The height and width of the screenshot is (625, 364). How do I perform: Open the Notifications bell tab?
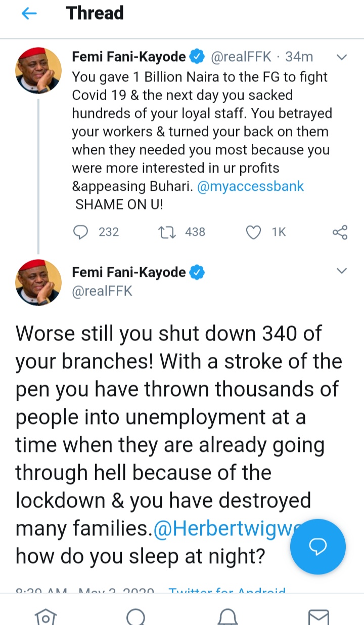[x=227, y=616]
